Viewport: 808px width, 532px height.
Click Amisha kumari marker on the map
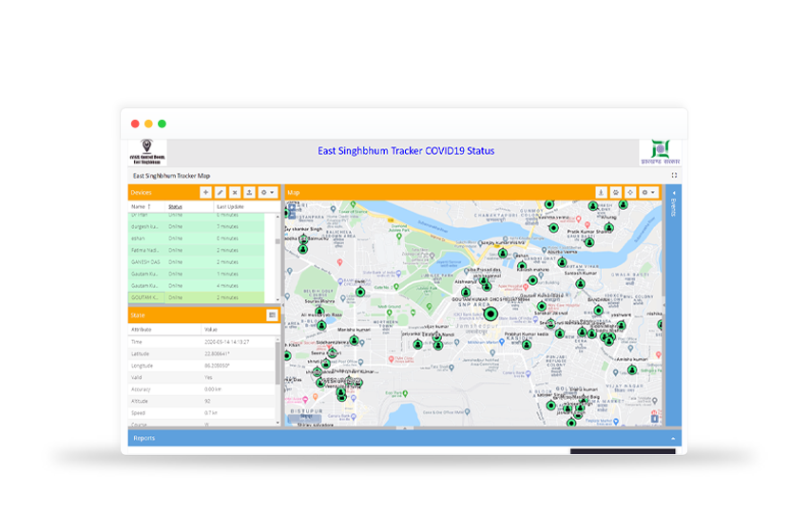click(632, 370)
